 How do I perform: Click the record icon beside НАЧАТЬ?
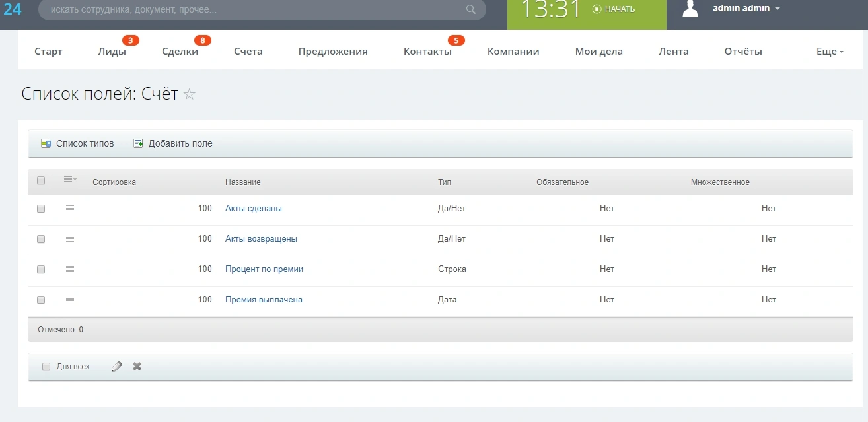point(597,9)
